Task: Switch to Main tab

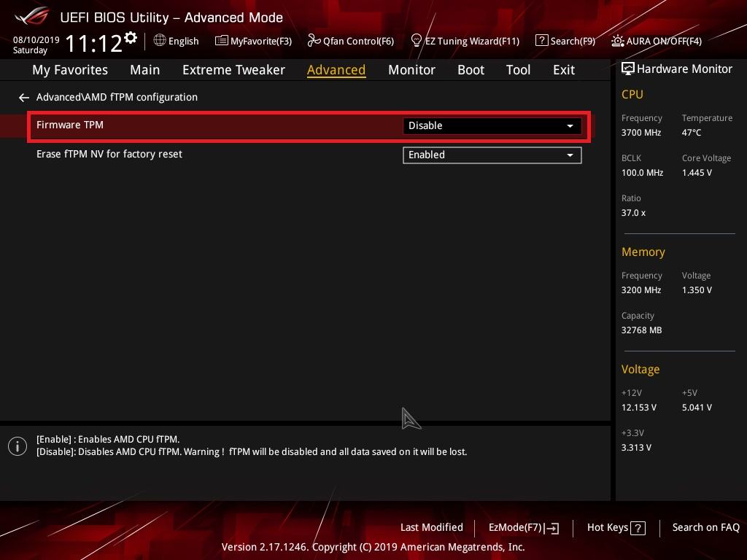Action: point(145,70)
